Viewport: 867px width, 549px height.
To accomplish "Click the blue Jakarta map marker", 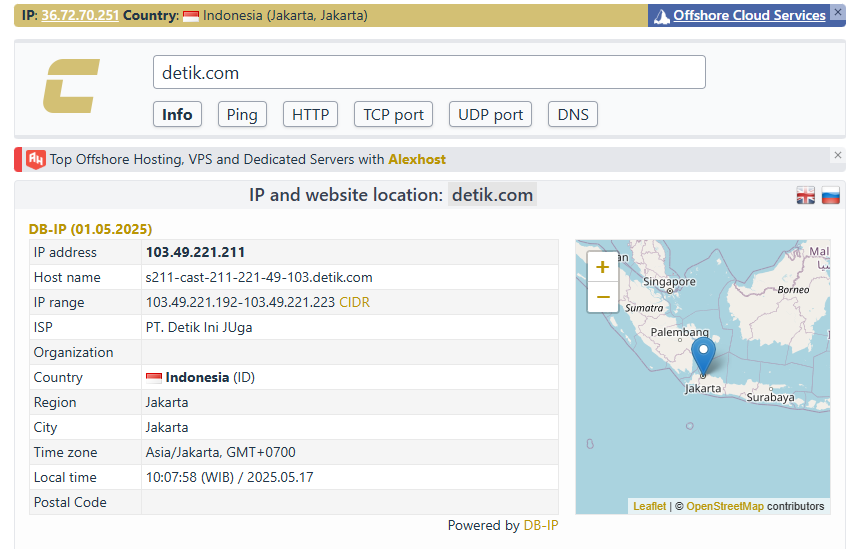I will click(x=703, y=357).
